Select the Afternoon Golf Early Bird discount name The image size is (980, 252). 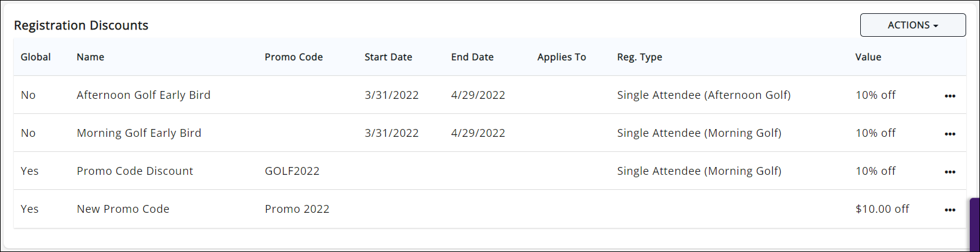[143, 95]
